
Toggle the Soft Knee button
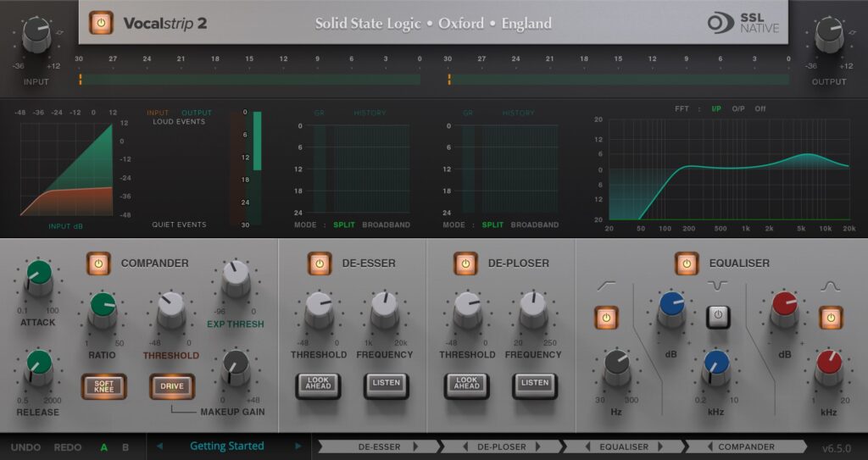tap(104, 385)
